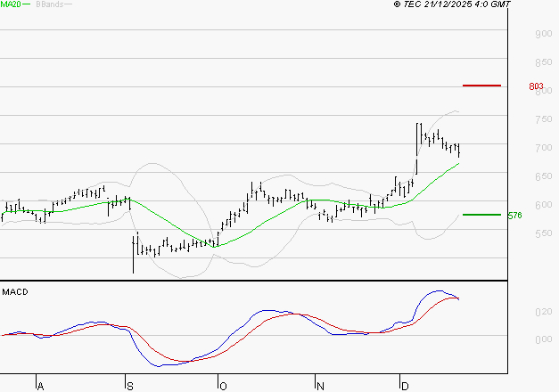This screenshot has width=559, height=392.
Task: Click the S month marker on timeline
Action: [130, 387]
